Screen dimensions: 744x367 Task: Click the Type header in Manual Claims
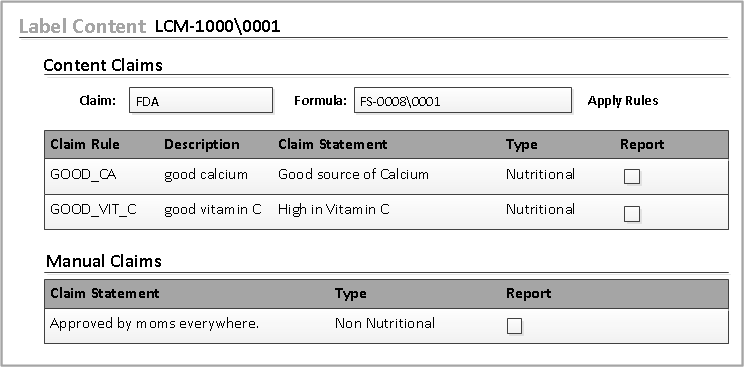click(351, 293)
